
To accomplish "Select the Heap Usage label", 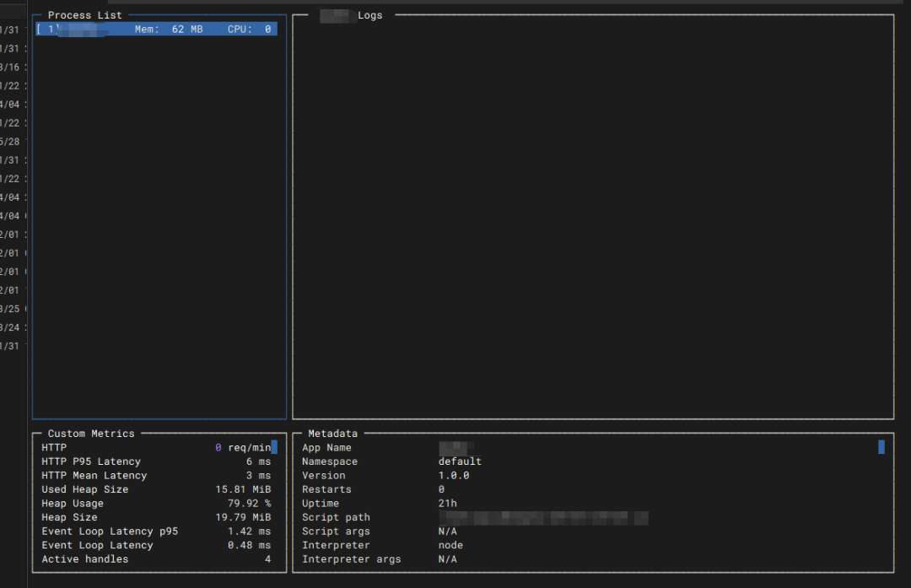I will point(73,503).
